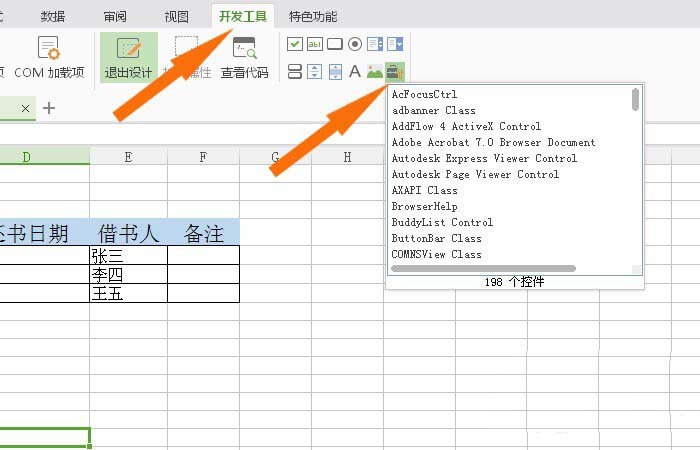
Task: Insert a combo box control
Action: pos(395,44)
